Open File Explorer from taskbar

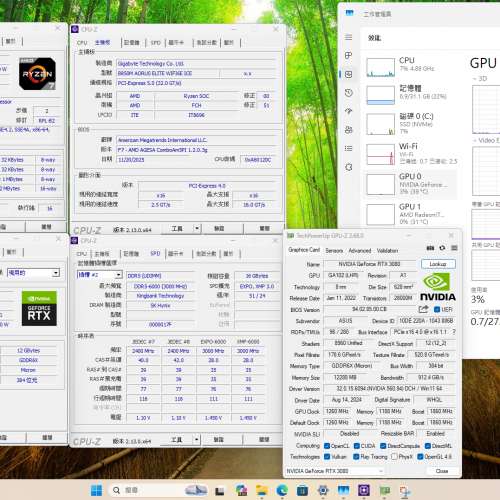(262, 491)
